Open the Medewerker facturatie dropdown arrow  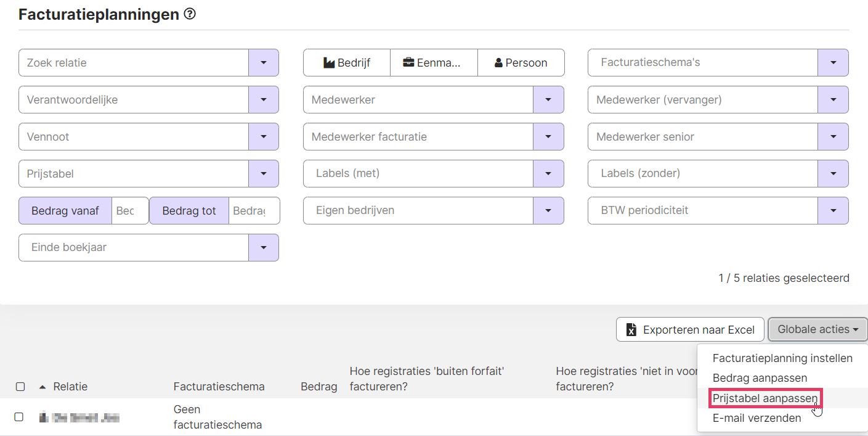point(548,137)
